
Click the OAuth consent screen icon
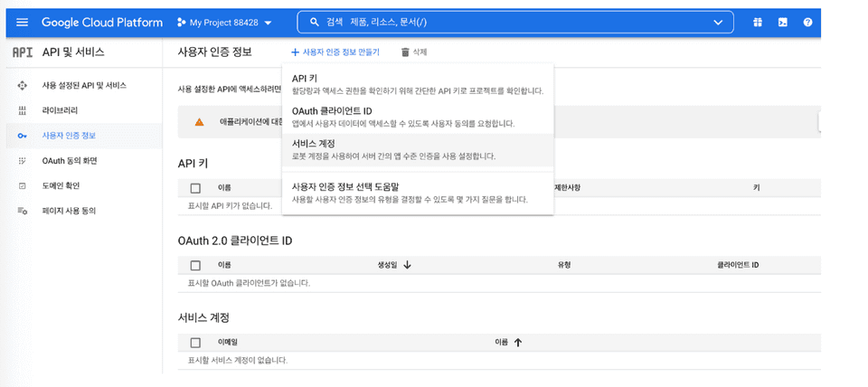(x=22, y=161)
